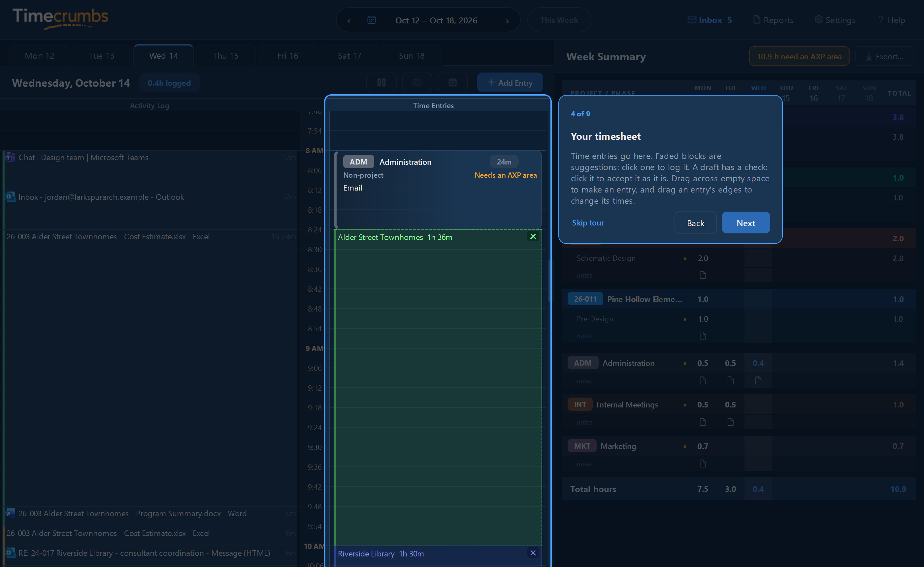Go to next week arrow
This screenshot has width=924, height=567.
[507, 21]
